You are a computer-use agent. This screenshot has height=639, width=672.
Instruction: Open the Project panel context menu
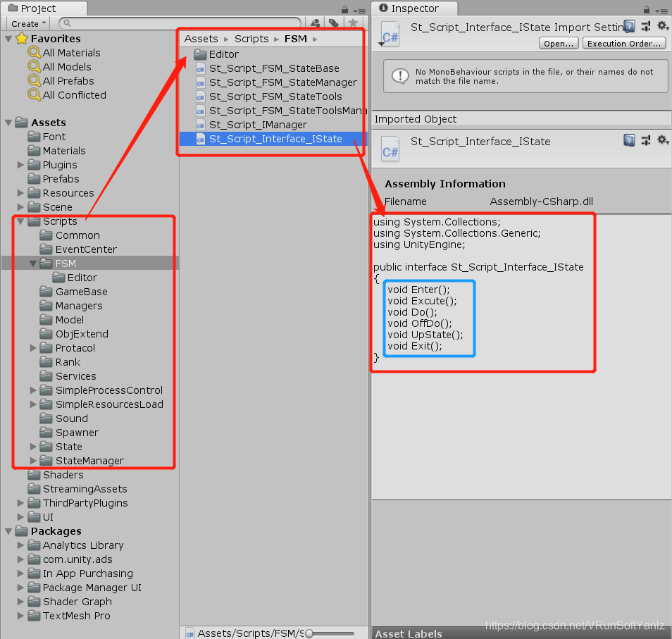(359, 11)
